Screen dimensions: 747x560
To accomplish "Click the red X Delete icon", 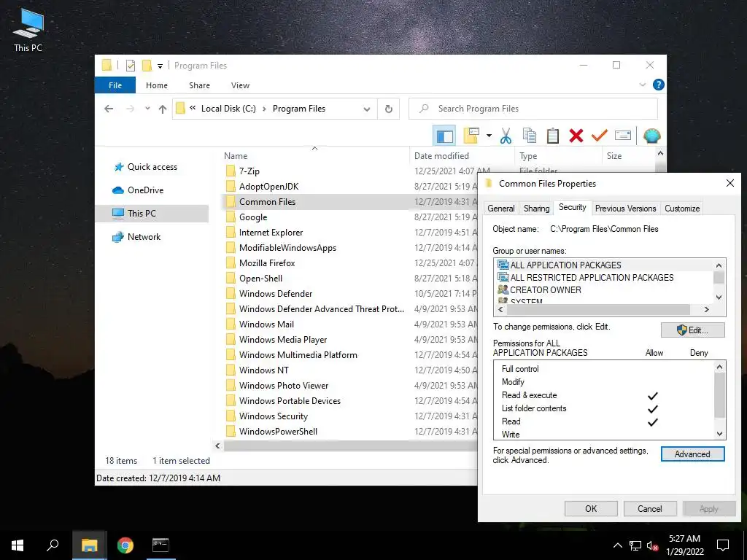I will 576,136.
